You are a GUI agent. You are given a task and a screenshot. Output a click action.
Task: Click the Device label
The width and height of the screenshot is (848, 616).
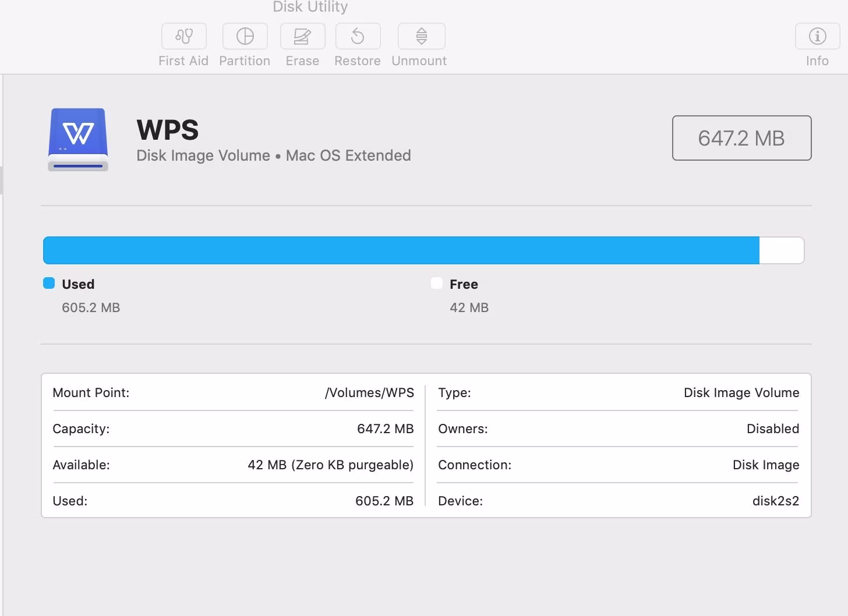pyautogui.click(x=460, y=501)
